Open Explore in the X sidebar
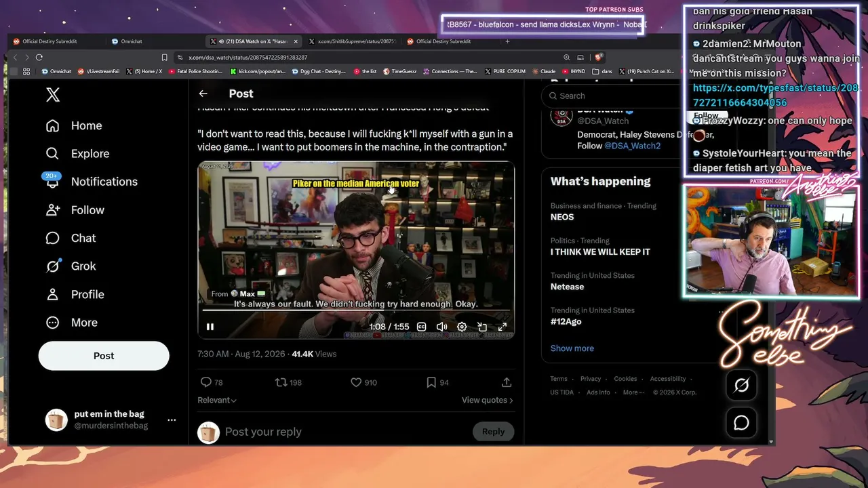This screenshot has width=868, height=488. (77, 154)
